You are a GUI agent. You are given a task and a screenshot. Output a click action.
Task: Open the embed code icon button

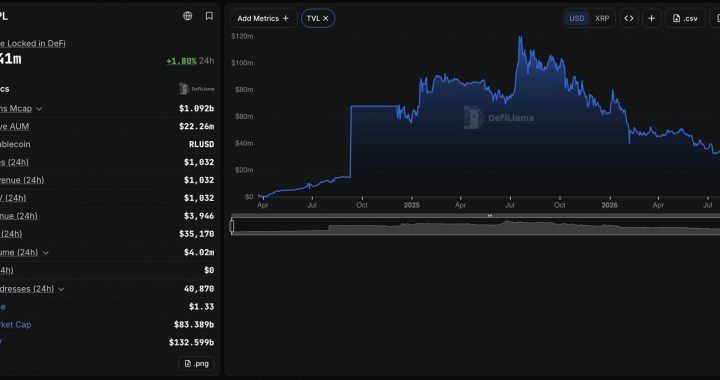click(x=629, y=18)
